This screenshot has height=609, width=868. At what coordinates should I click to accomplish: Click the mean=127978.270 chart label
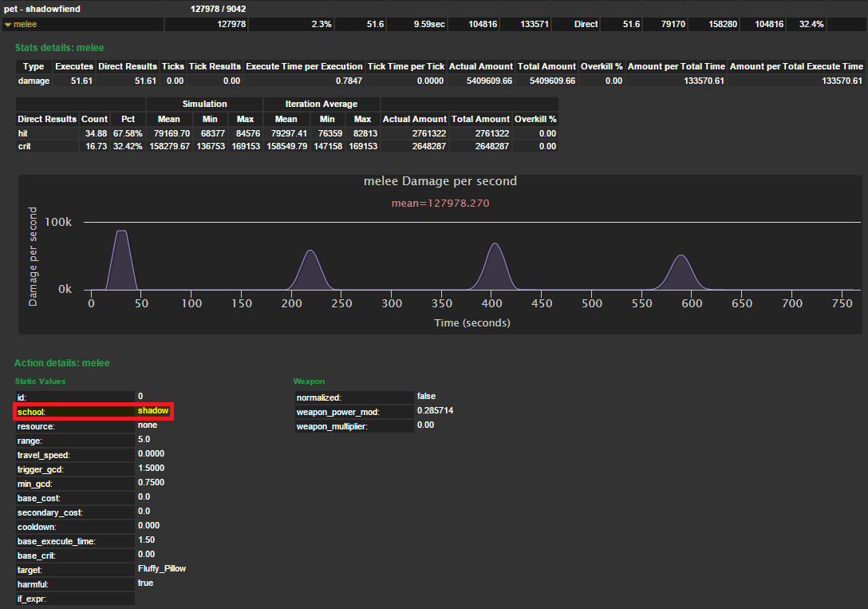[440, 203]
